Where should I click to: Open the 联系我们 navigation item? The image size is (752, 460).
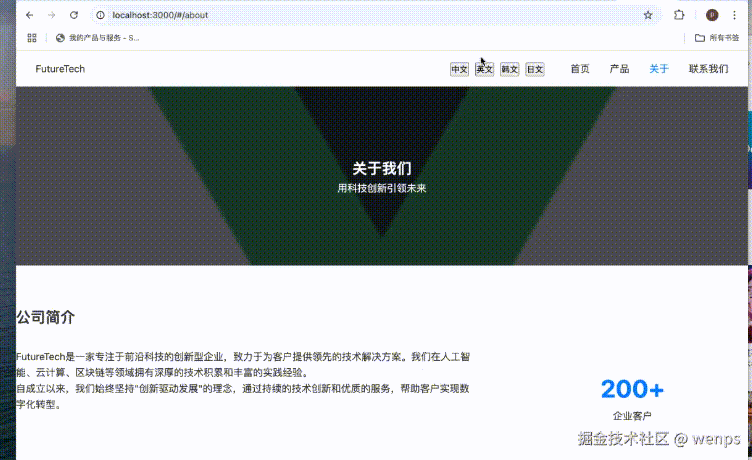click(x=708, y=69)
